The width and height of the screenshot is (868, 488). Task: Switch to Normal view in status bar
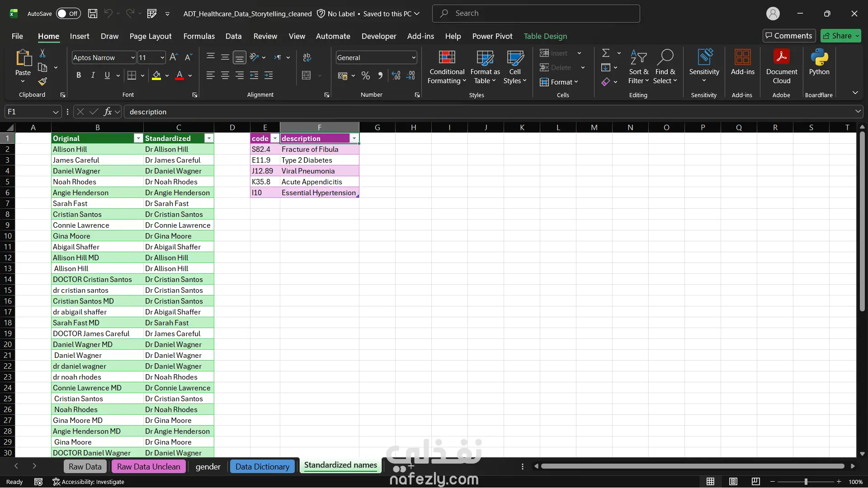[711, 482]
